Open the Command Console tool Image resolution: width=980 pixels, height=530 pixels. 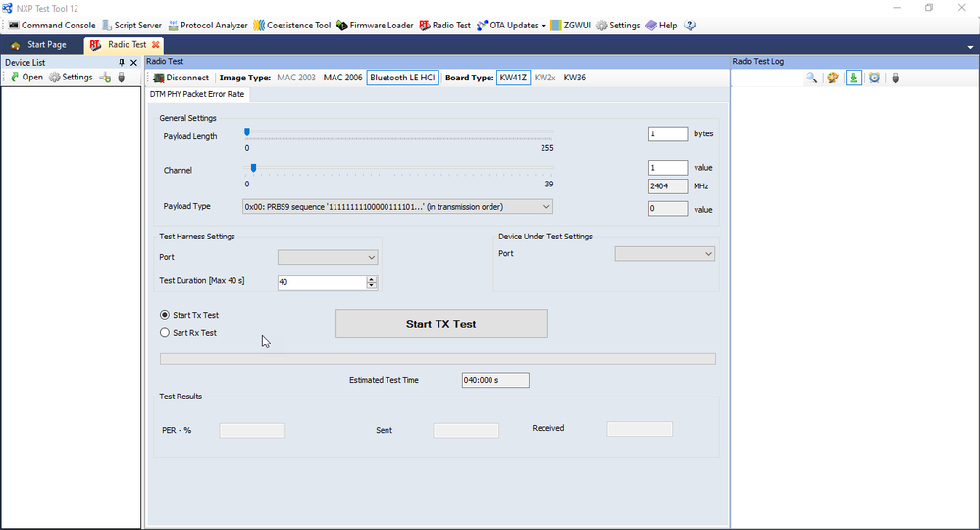click(52, 25)
